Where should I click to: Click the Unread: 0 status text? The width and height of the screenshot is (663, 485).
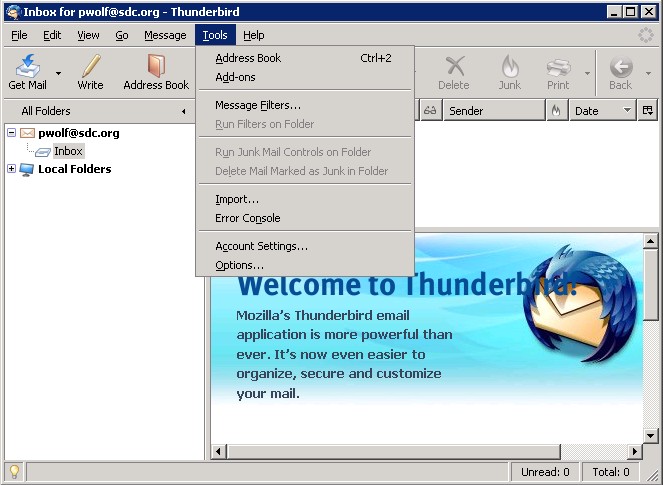(545, 472)
